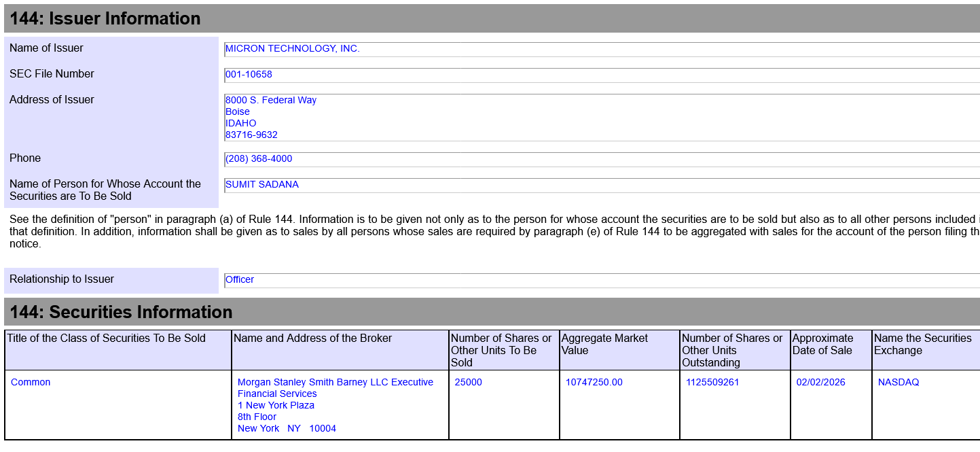This screenshot has height=452, width=980.
Task: Click the 144: Securities Information header
Action: pos(492,312)
